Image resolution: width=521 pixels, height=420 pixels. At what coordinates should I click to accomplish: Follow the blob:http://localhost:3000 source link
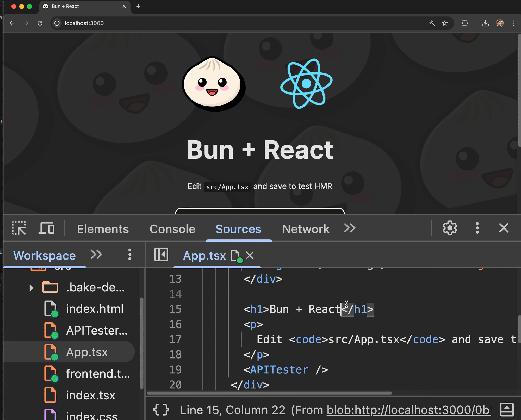tap(409, 410)
